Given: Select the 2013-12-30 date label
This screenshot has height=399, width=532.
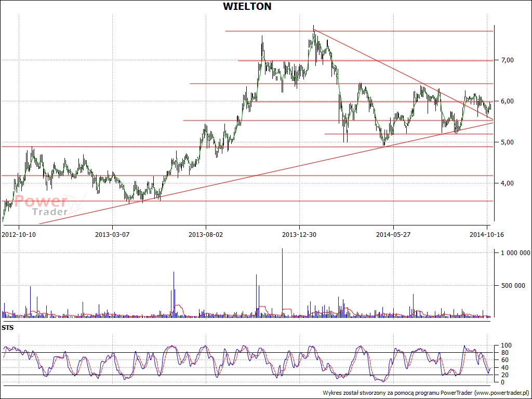Looking at the screenshot, I should click(300, 234).
